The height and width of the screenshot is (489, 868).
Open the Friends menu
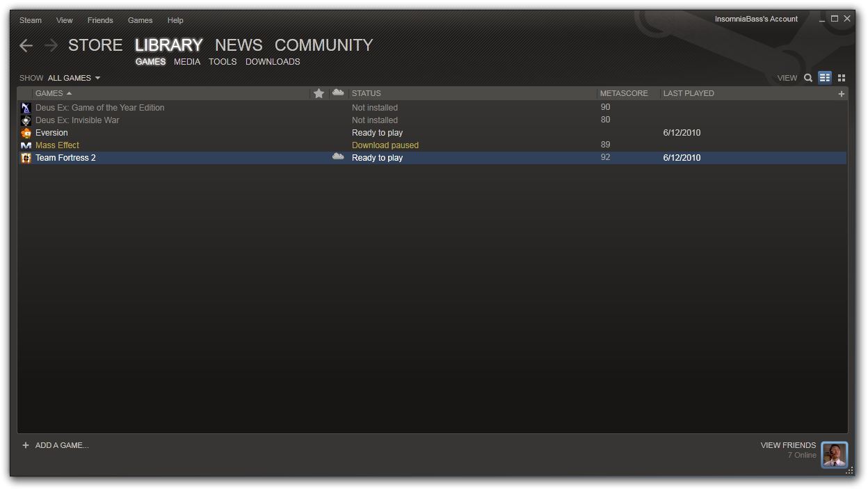(100, 20)
